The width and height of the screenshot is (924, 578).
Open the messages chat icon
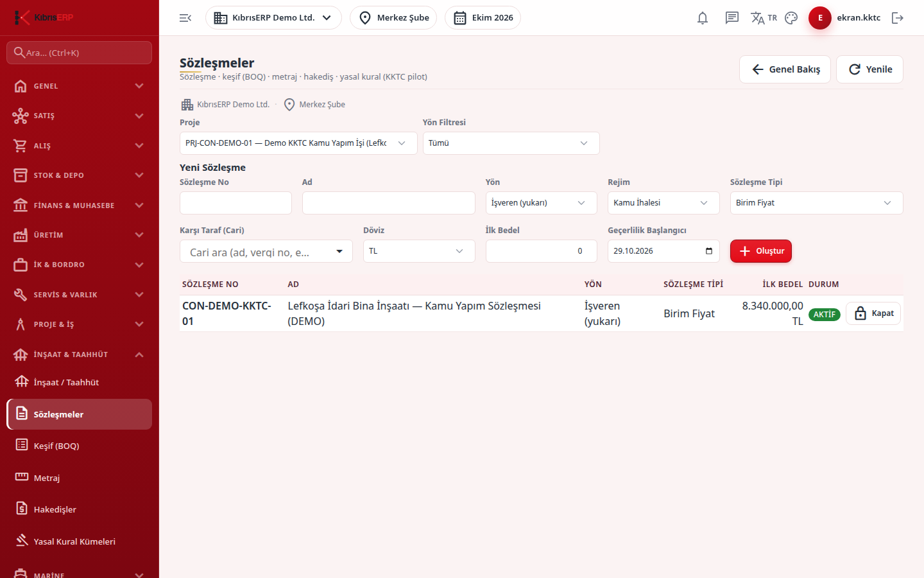732,18
